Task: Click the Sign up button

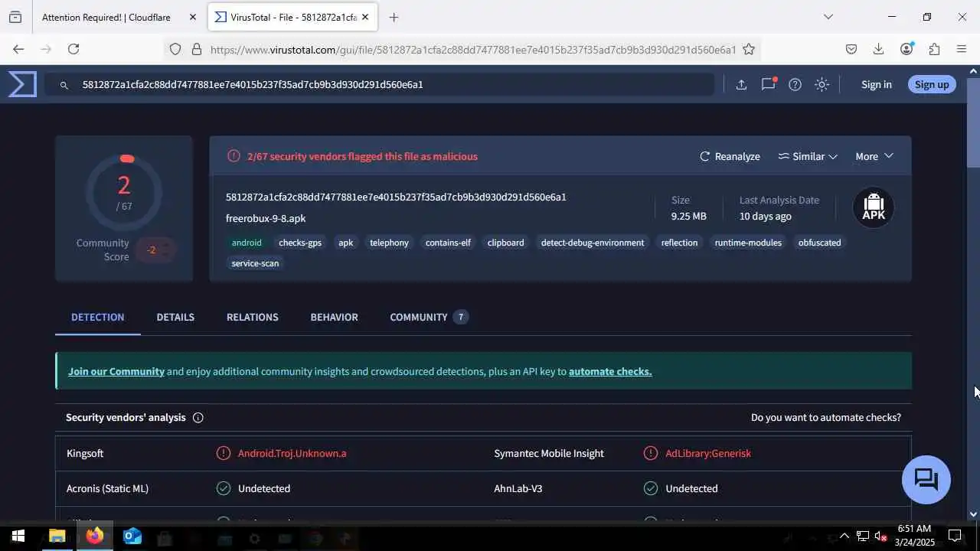Action: tap(931, 85)
